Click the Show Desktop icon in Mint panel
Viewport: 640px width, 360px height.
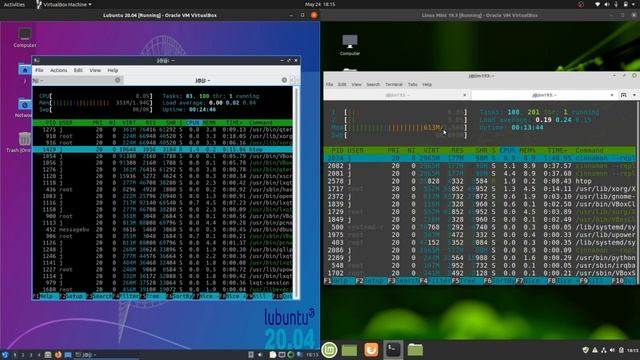click(349, 350)
